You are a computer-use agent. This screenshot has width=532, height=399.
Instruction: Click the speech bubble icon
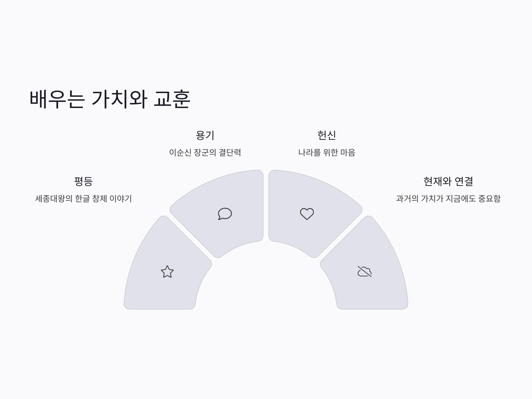pos(225,213)
